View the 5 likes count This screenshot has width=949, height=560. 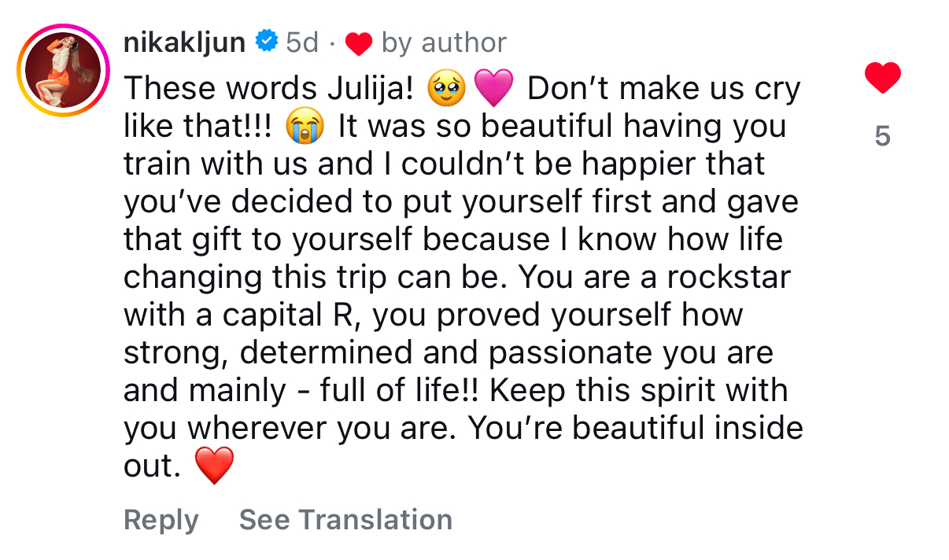click(x=882, y=137)
